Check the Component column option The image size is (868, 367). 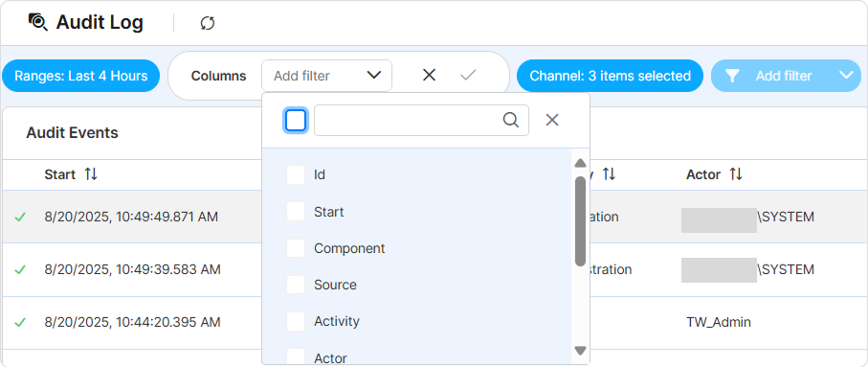point(296,248)
